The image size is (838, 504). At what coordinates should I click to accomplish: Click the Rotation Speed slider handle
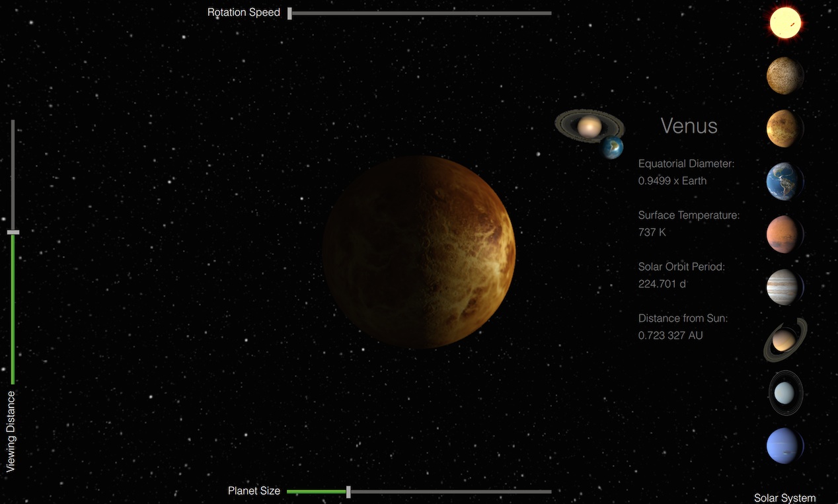point(289,13)
